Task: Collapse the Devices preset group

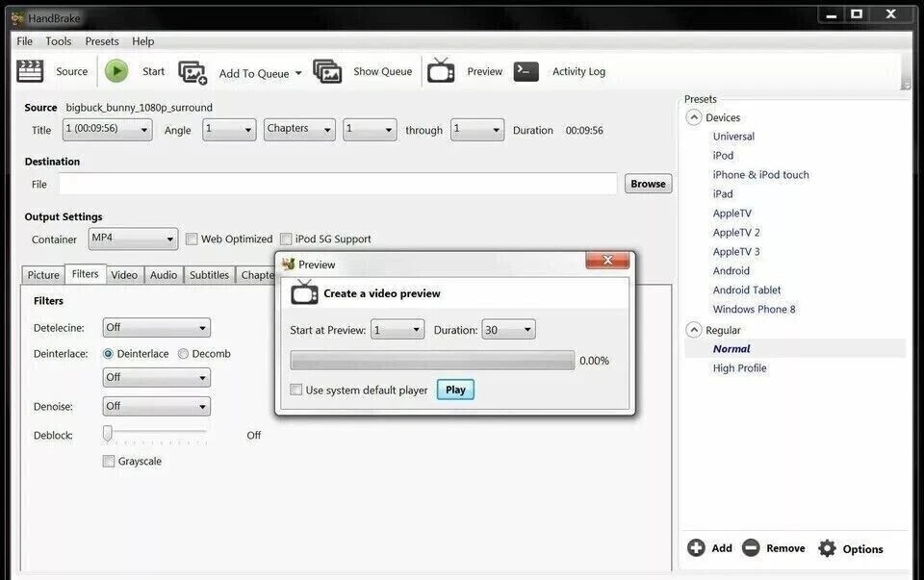Action: [694, 116]
